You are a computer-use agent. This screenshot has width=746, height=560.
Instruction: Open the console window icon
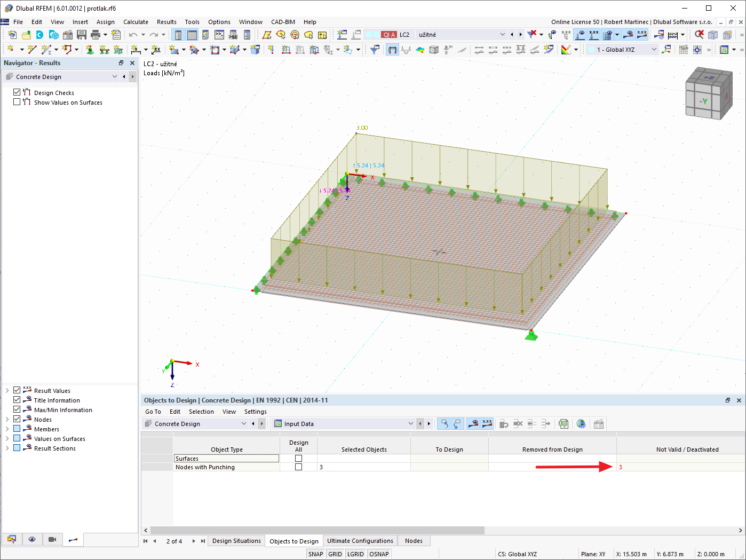219,35
